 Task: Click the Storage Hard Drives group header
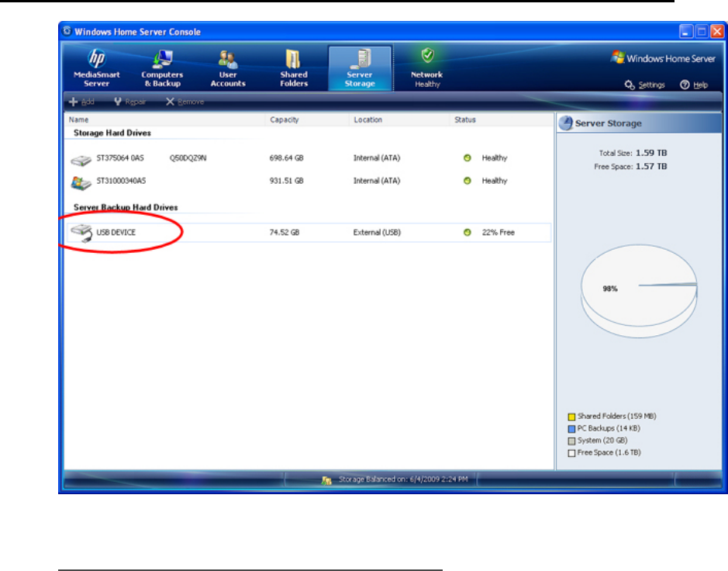112,133
